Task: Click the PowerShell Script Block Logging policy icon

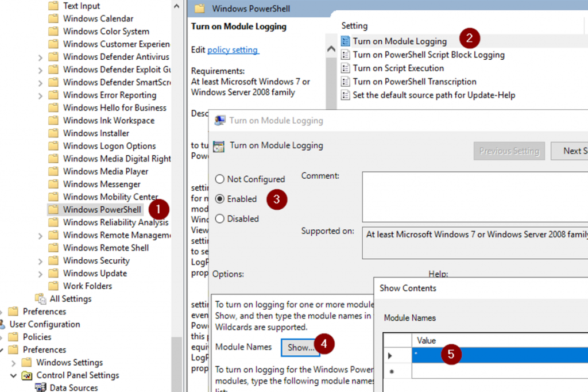Action: point(345,55)
